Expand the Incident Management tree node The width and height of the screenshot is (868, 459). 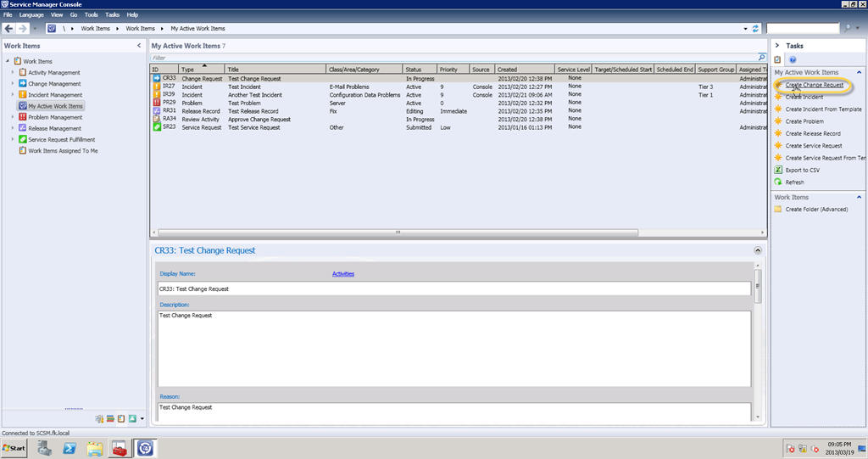pyautogui.click(x=13, y=95)
